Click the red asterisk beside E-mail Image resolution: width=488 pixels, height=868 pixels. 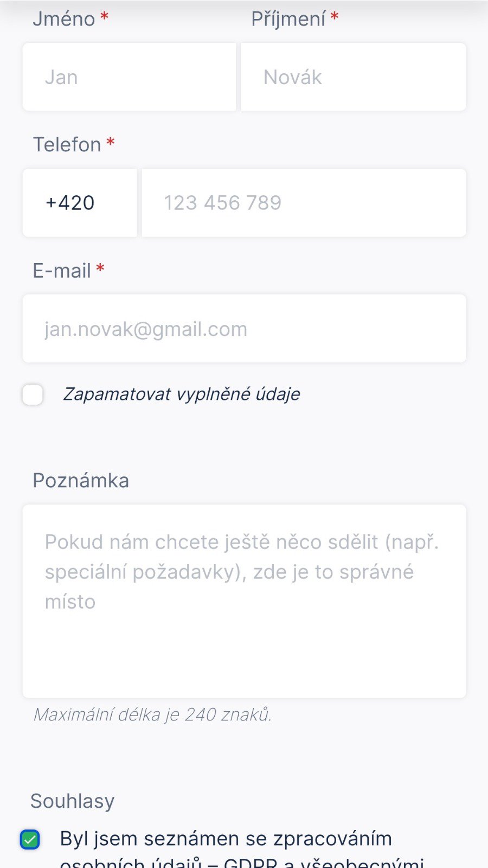point(100,269)
